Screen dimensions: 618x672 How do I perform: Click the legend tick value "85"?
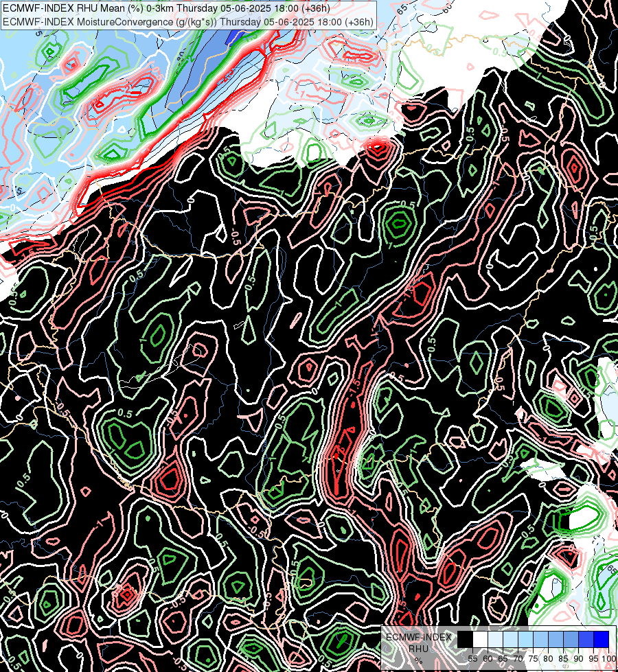click(563, 659)
